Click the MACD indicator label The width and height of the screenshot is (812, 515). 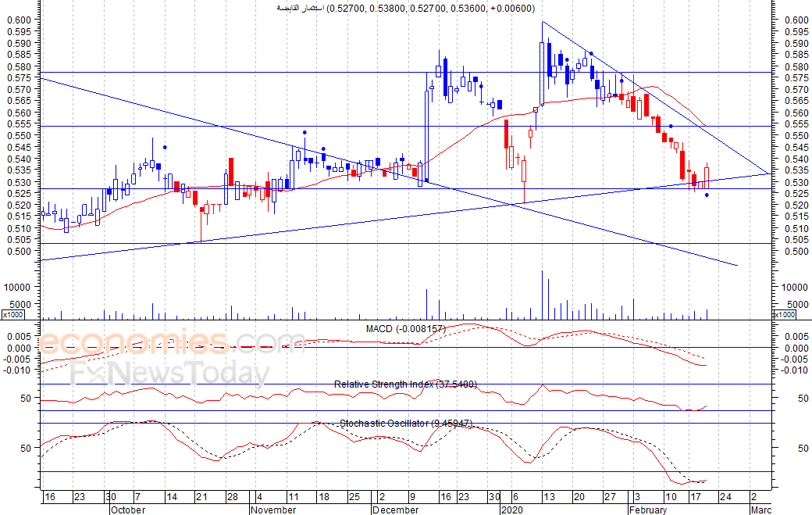405,329
